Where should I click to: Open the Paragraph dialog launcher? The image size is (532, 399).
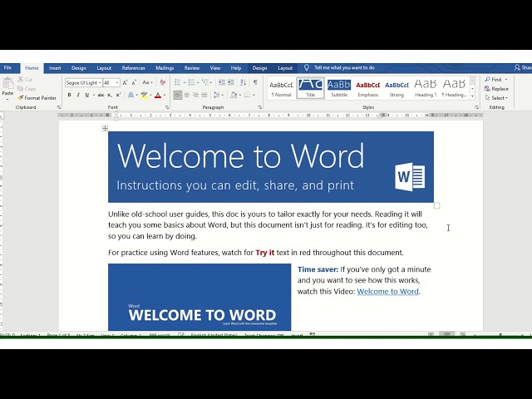(x=260, y=107)
